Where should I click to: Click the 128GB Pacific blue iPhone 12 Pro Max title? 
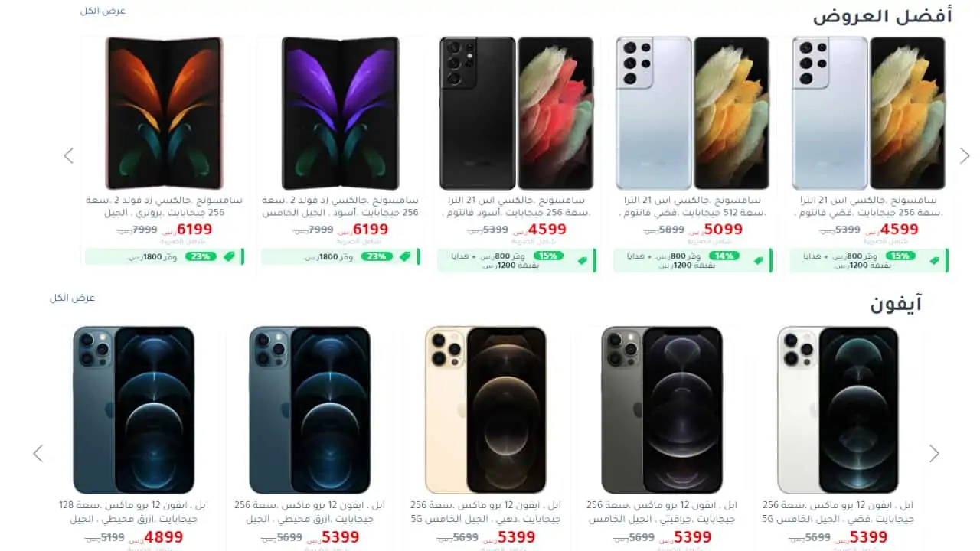tap(133, 512)
